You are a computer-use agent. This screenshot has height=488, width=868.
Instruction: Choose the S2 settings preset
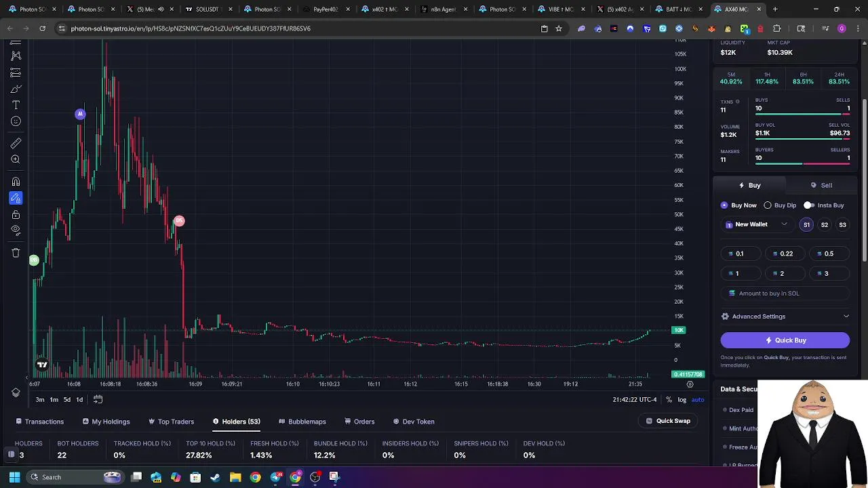pos(825,225)
